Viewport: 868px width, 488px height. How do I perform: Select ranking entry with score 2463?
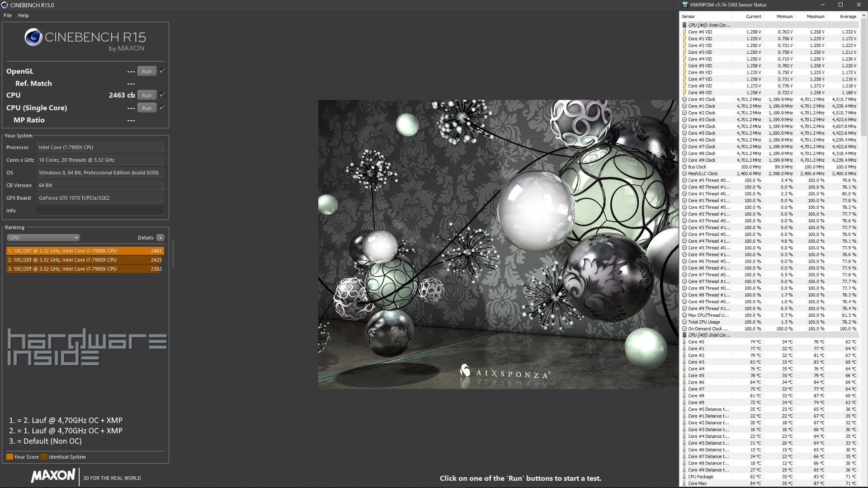click(85, 251)
